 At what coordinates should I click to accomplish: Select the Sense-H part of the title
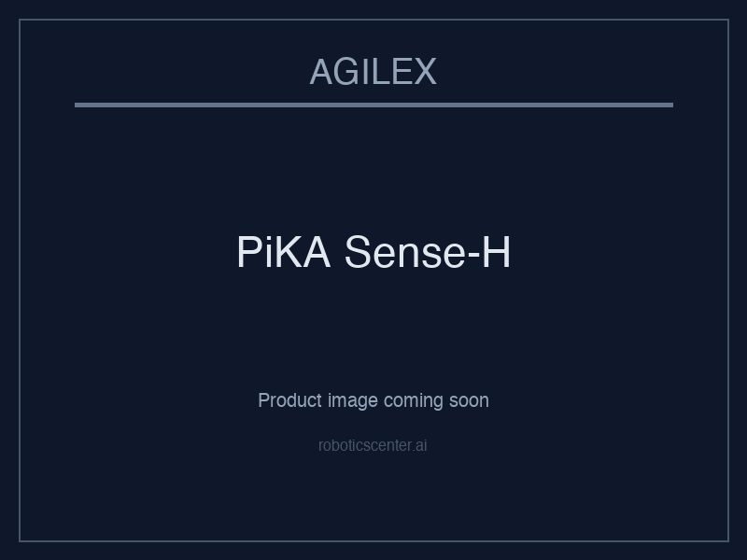[428, 251]
